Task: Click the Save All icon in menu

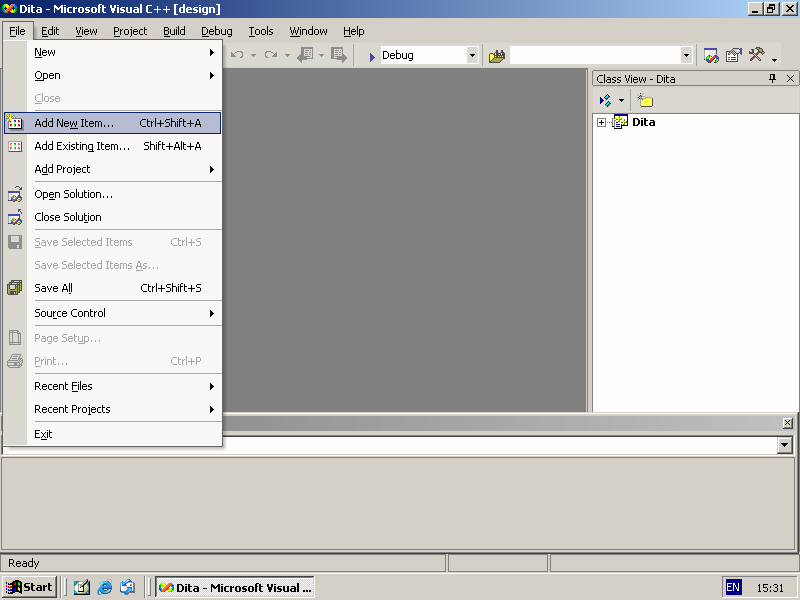Action: click(x=15, y=288)
